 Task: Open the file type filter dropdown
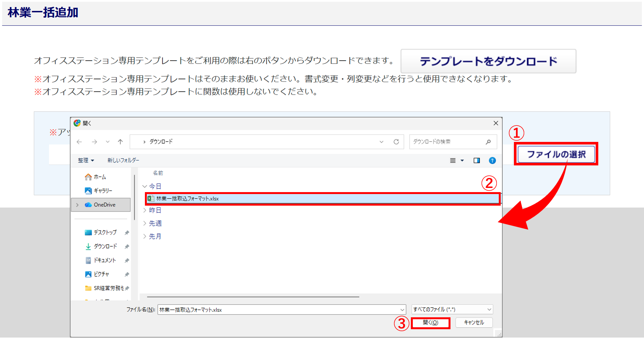point(452,310)
